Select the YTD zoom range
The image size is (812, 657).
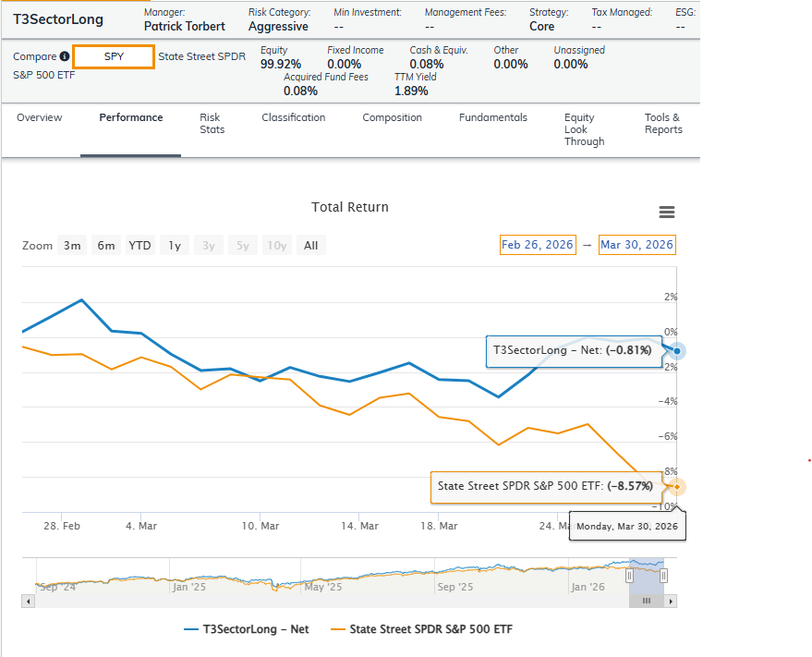139,246
